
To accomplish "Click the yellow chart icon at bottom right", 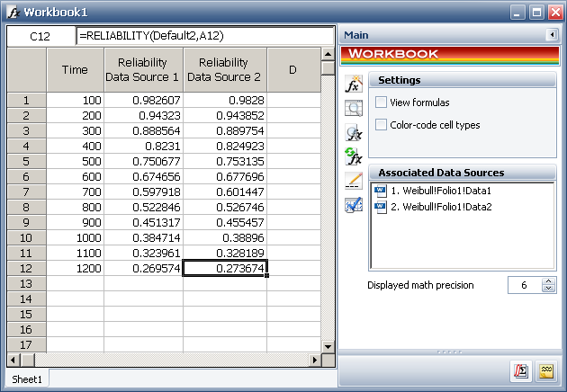I will [546, 370].
